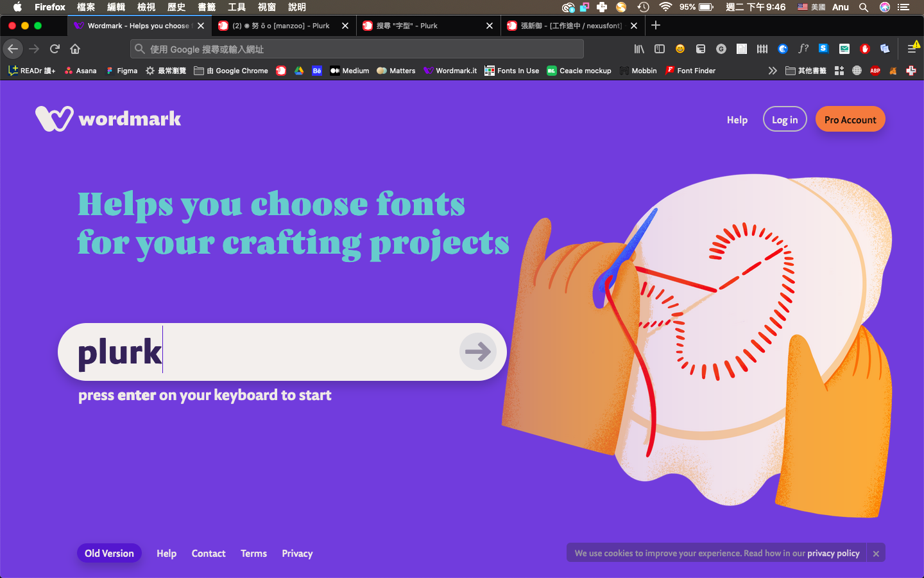Open the Terms link
This screenshot has width=924, height=578.
[x=253, y=553]
